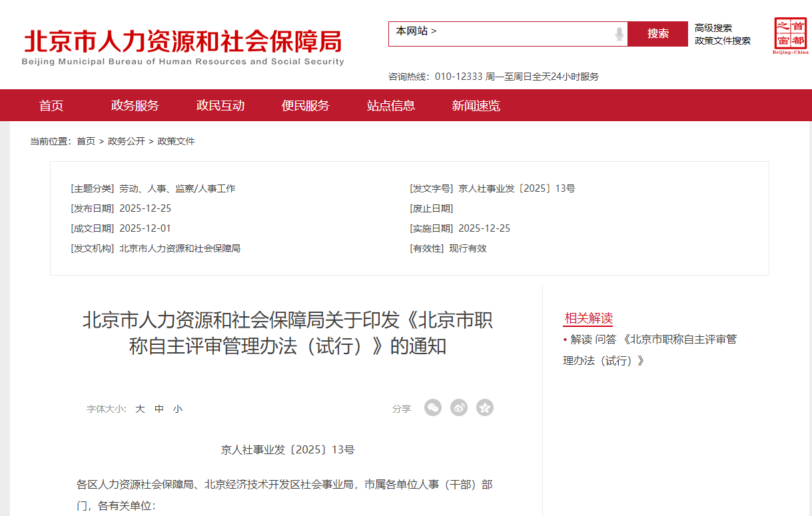Click the 分享 share label icon group

pyautogui.click(x=402, y=409)
